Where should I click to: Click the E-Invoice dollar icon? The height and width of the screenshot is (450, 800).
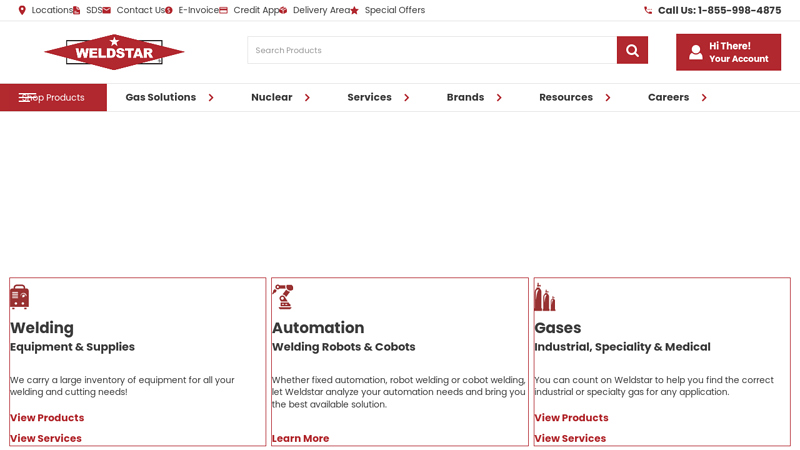point(169,10)
